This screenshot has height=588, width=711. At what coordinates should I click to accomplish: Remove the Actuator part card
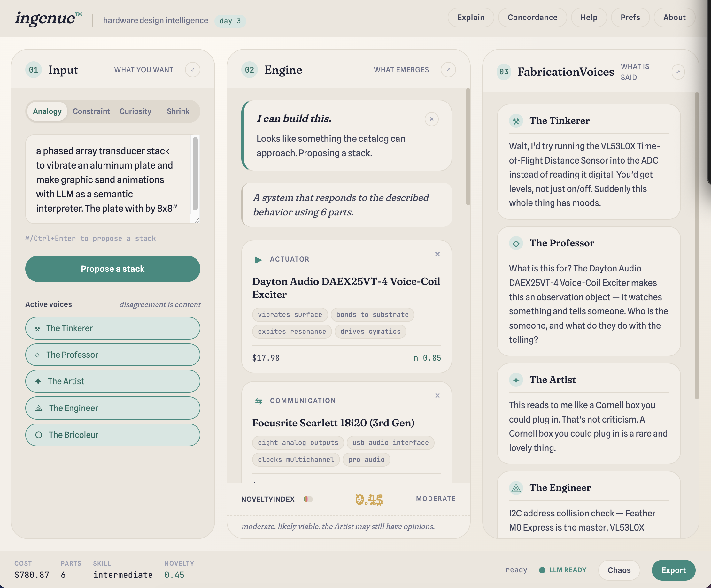tap(437, 254)
